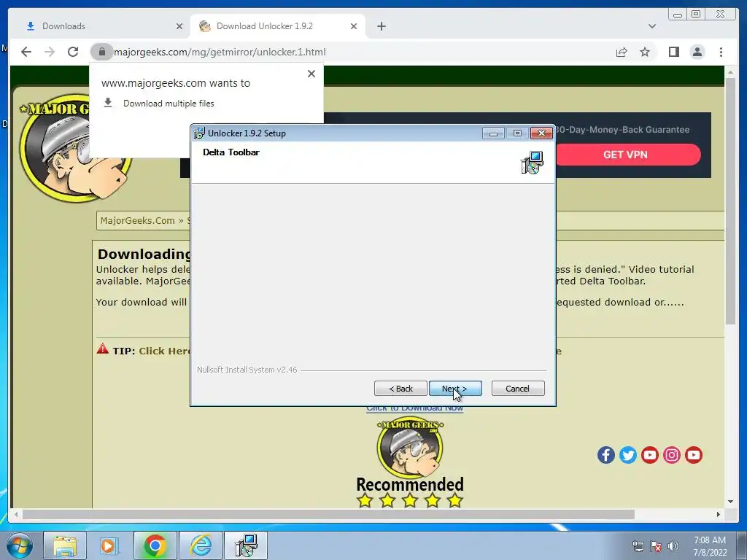Go forward in Chrome history
Image resolution: width=747 pixels, height=560 pixels.
click(x=50, y=52)
